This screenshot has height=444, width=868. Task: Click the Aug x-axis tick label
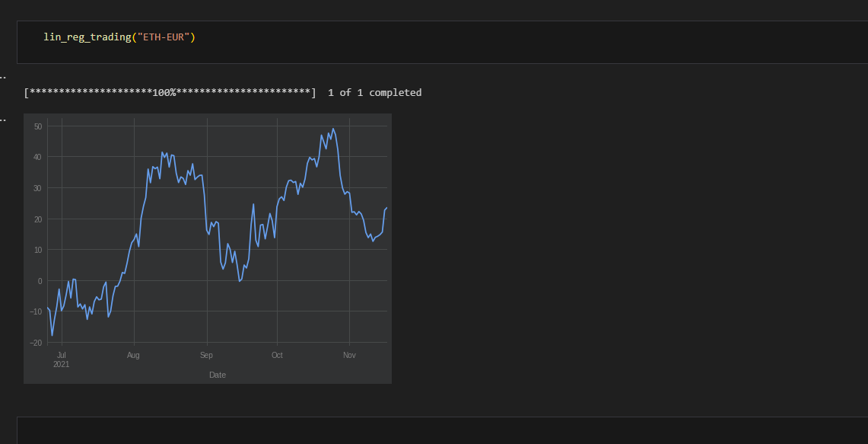133,356
